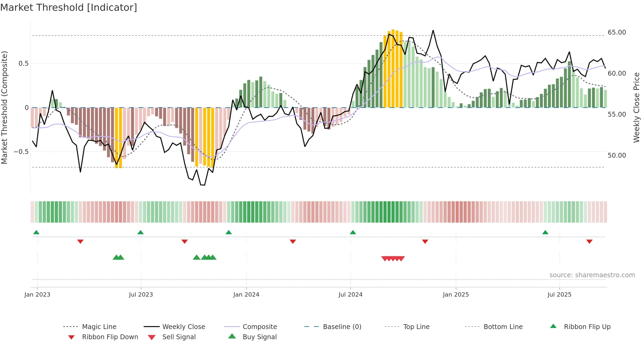
Task: Click the green triangle icon beside Ribbon Flip Up
Action: pyautogui.click(x=553, y=326)
